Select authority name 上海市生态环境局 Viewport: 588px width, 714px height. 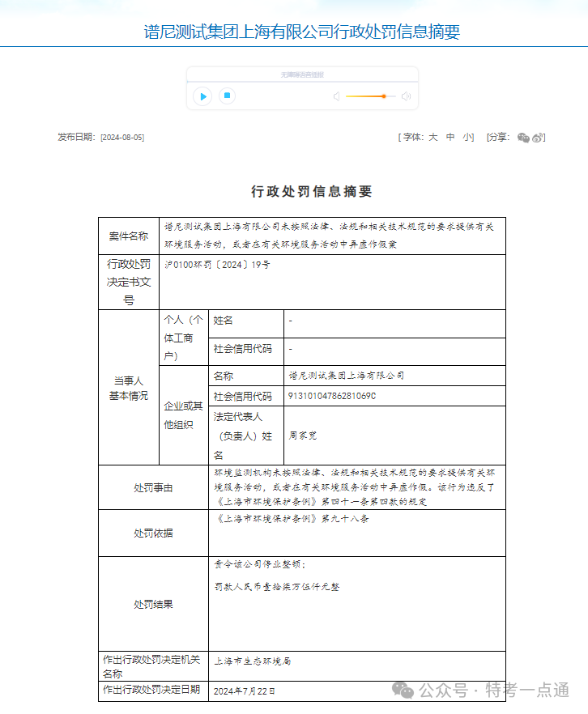(x=253, y=661)
